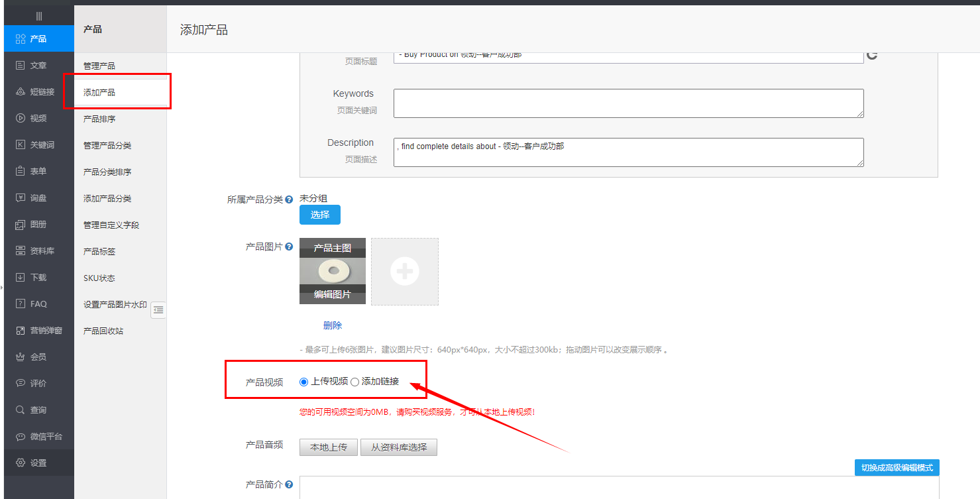Click 从资料库选择 button
Image resolution: width=980 pixels, height=499 pixels.
click(x=398, y=447)
